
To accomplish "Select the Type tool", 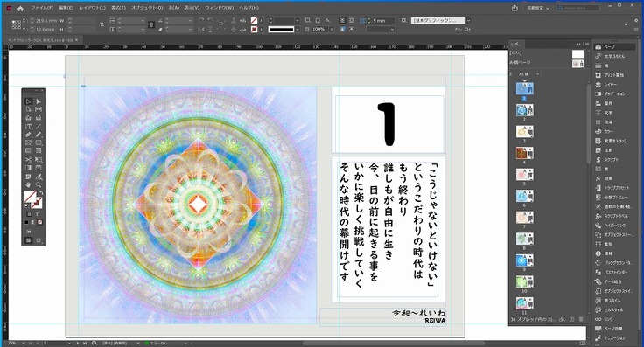I will point(29,127).
